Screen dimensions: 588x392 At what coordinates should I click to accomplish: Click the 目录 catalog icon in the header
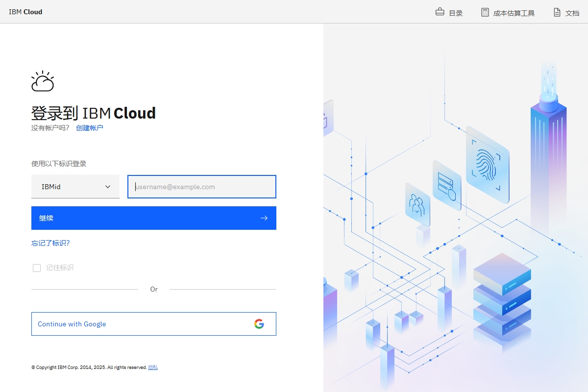pos(441,12)
